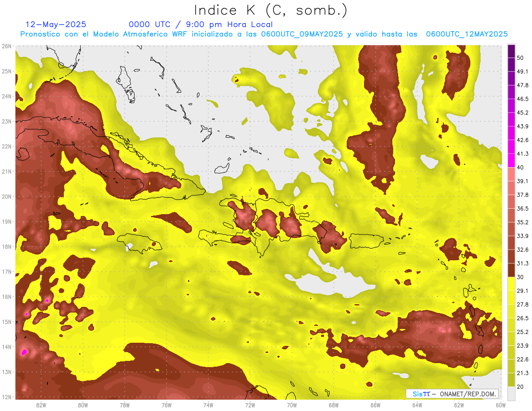Click the colorbar value 42.6
Viewport: 532px width, 411px height.
523,140
